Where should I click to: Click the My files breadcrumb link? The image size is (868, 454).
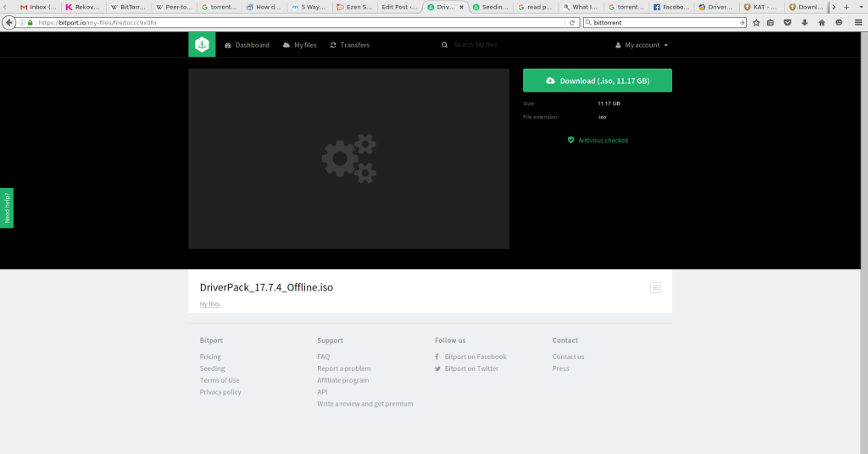click(210, 303)
